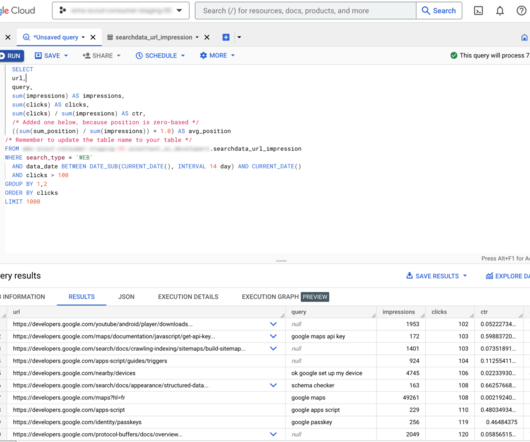
Task: Click the Google Cloud logo
Action: point(18,10)
